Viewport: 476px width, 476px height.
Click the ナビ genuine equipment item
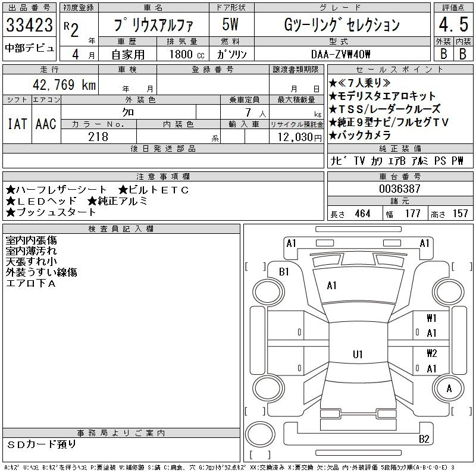[x=339, y=161]
